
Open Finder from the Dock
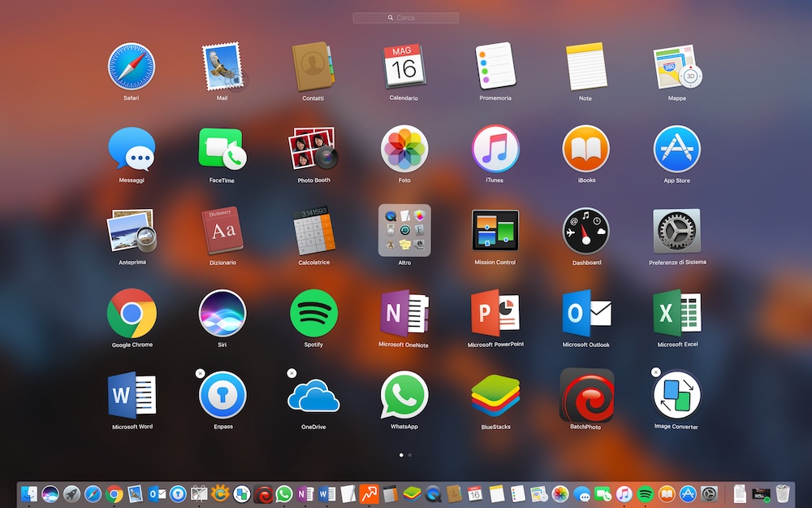(29, 494)
